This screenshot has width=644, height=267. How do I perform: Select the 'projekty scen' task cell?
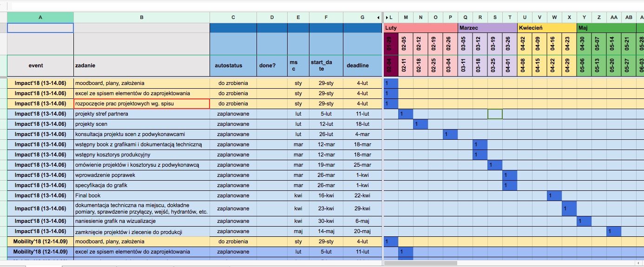pyautogui.click(x=142, y=124)
